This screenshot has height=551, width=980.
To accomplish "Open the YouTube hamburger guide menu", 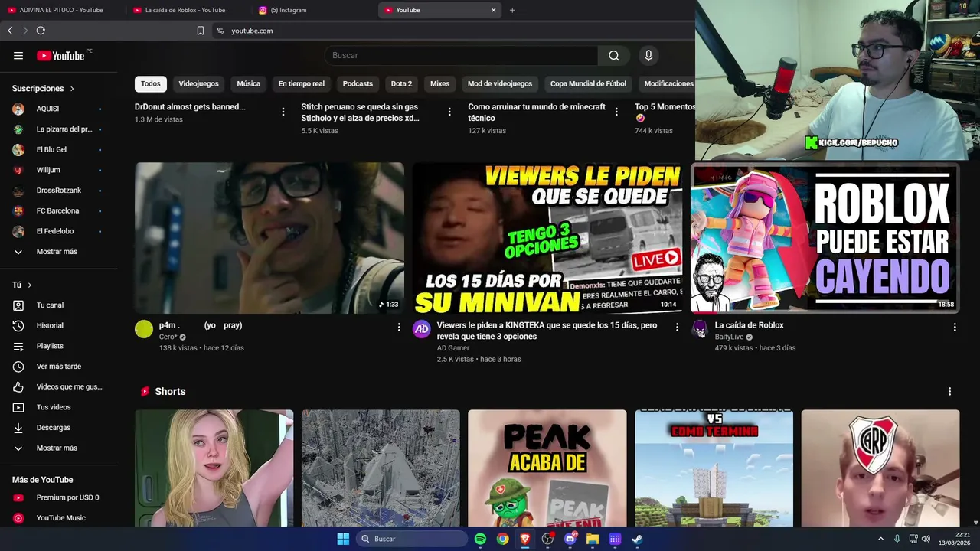I will pos(18,55).
